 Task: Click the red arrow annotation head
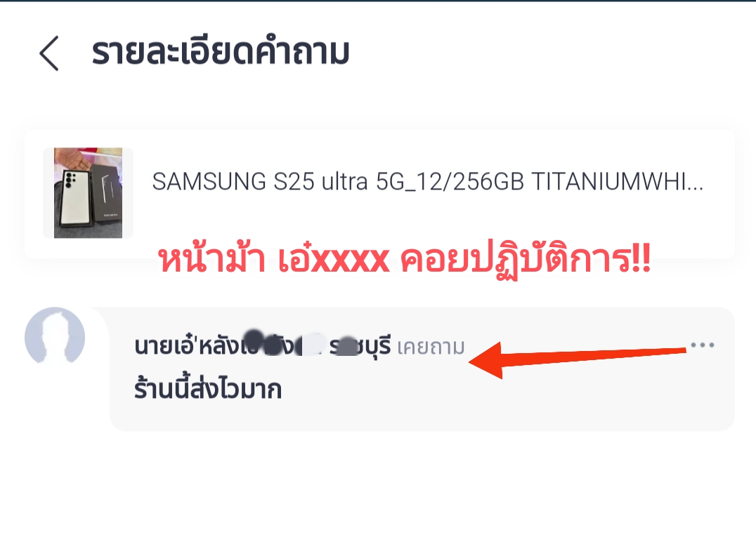[x=487, y=361]
